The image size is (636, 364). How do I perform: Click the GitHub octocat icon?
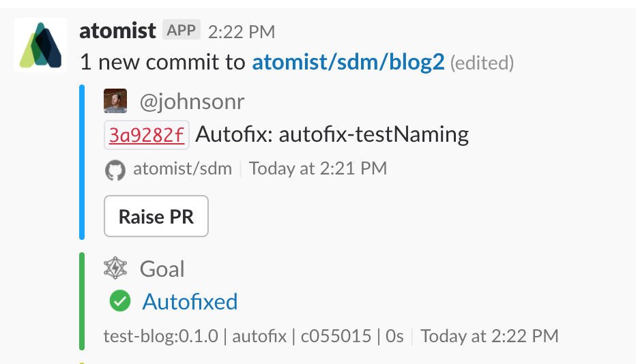pyautogui.click(x=115, y=170)
